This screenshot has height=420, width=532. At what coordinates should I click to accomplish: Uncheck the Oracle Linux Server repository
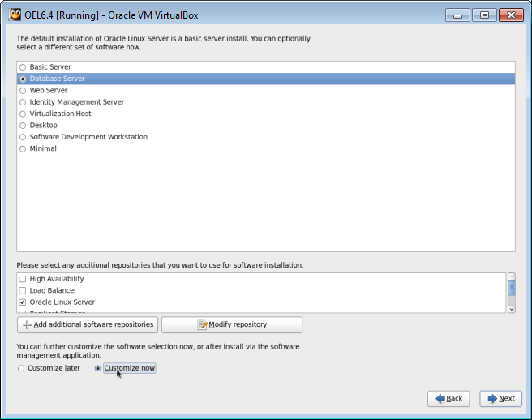coord(23,302)
